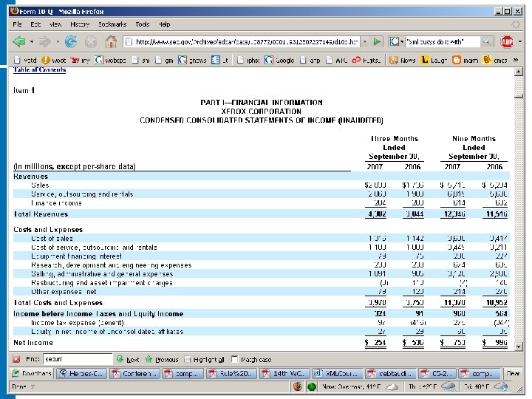Click the 'Total Revenues' row label
The image size is (532, 399).
coord(41,214)
